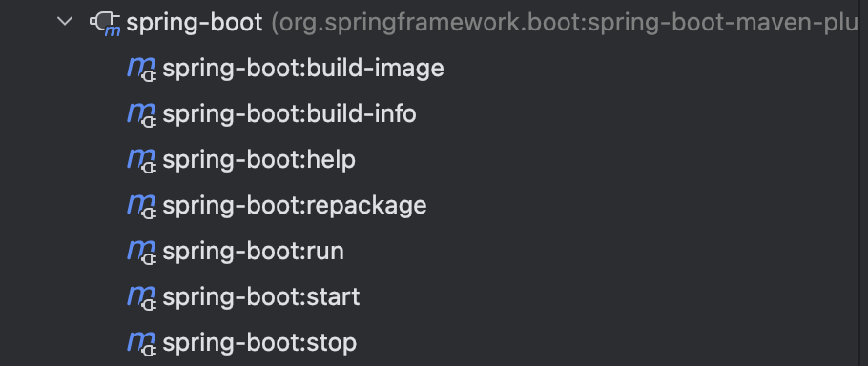The image size is (868, 366).
Task: Click the spring-boot:stop goal icon
Action: pyautogui.click(x=142, y=344)
